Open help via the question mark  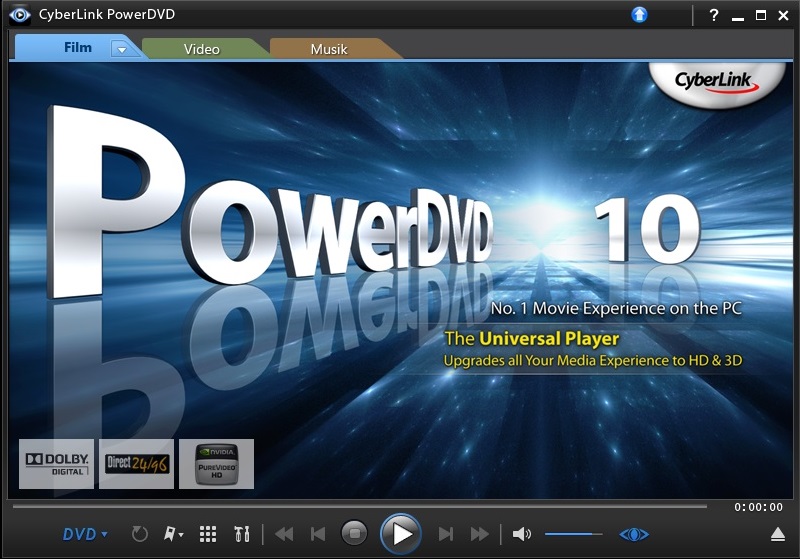714,15
